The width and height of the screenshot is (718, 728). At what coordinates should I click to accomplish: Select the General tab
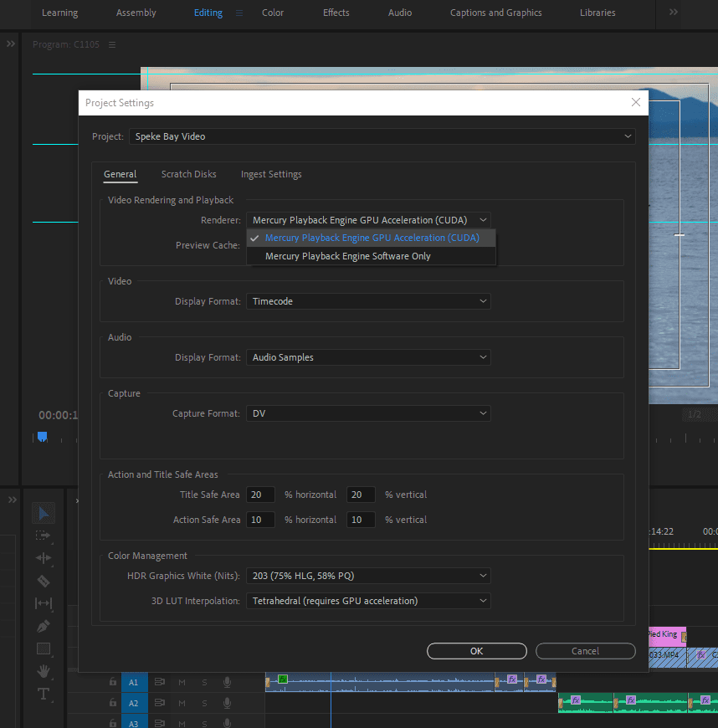[x=121, y=174]
